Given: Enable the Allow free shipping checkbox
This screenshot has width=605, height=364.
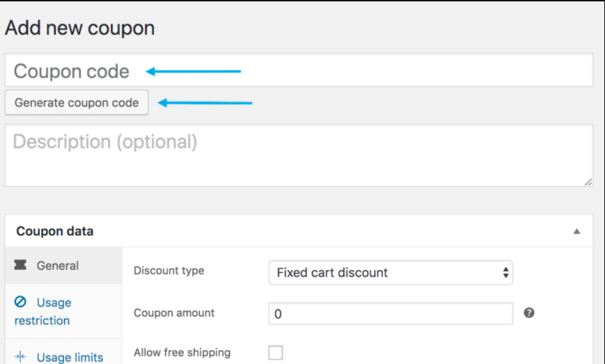Looking at the screenshot, I should click(276, 353).
